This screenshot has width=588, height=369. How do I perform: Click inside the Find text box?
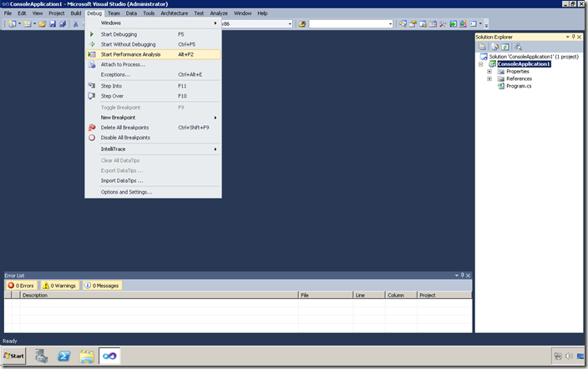click(x=348, y=24)
